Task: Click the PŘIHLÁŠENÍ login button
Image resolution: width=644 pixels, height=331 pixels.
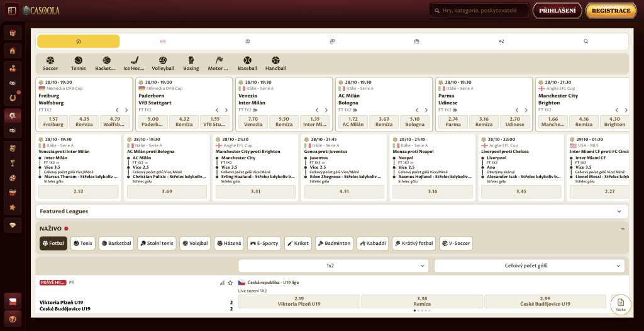Action: click(557, 11)
